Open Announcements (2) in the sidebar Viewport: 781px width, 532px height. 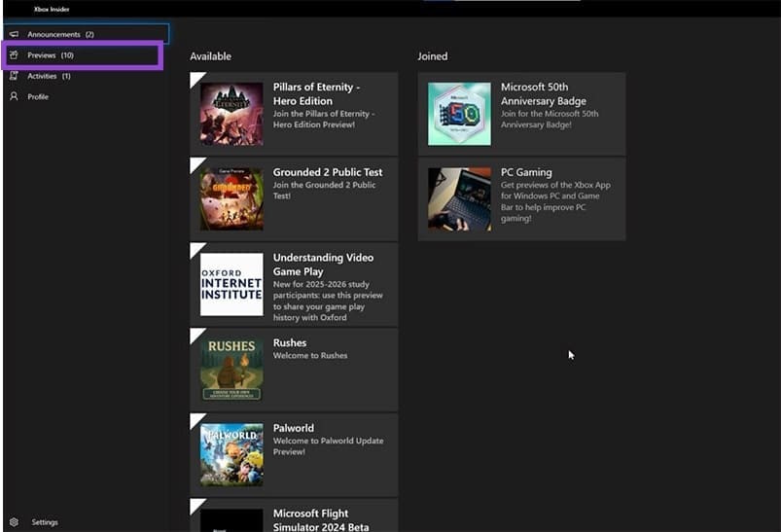(86, 34)
